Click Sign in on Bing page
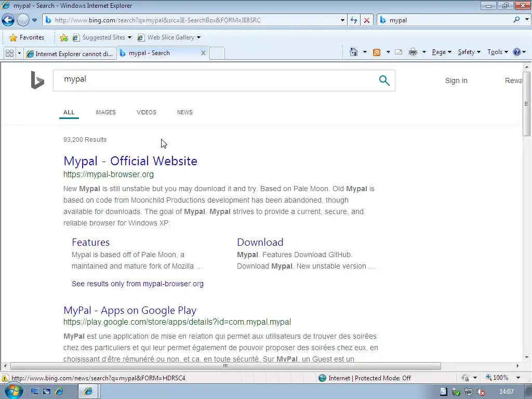Image resolution: width=532 pixels, height=399 pixels. coord(456,81)
